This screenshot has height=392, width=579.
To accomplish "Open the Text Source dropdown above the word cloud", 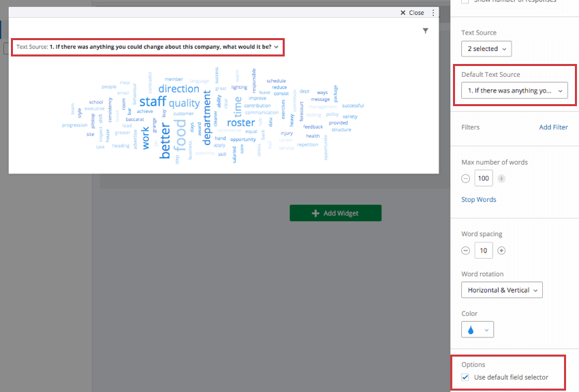I will pyautogui.click(x=148, y=47).
